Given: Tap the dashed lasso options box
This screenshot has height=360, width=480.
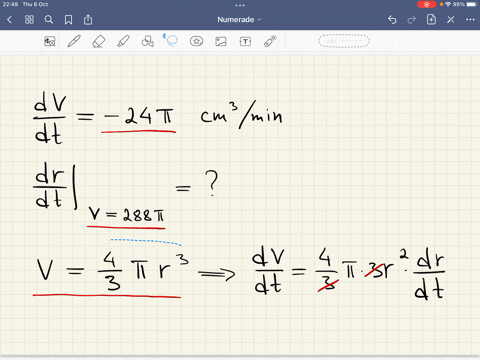Looking at the screenshot, I should (344, 41).
